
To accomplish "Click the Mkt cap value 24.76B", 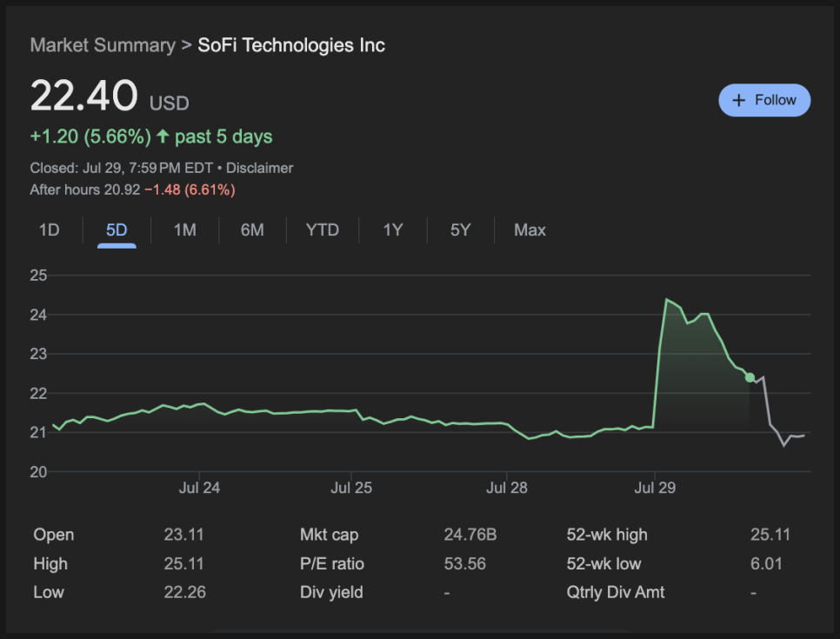I will click(470, 535).
